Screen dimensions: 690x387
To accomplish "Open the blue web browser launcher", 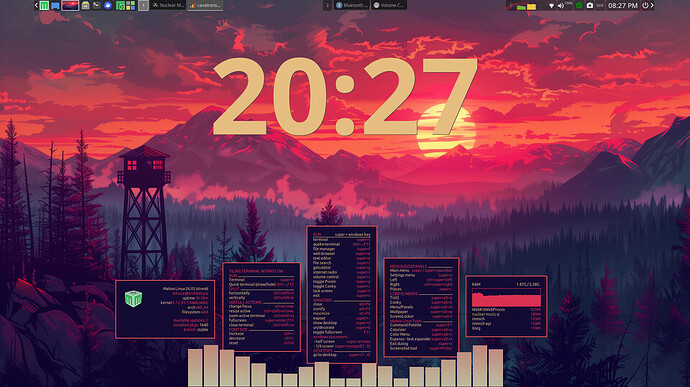I will pos(108,5).
